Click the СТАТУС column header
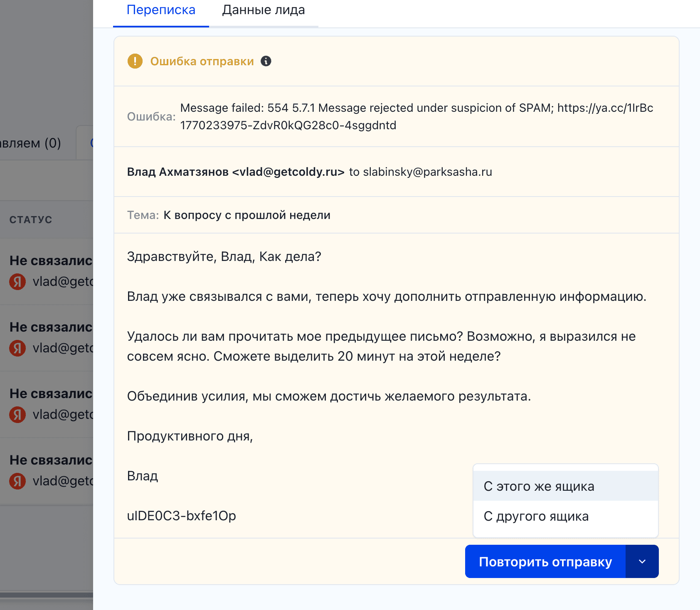The image size is (700, 610). point(31,220)
